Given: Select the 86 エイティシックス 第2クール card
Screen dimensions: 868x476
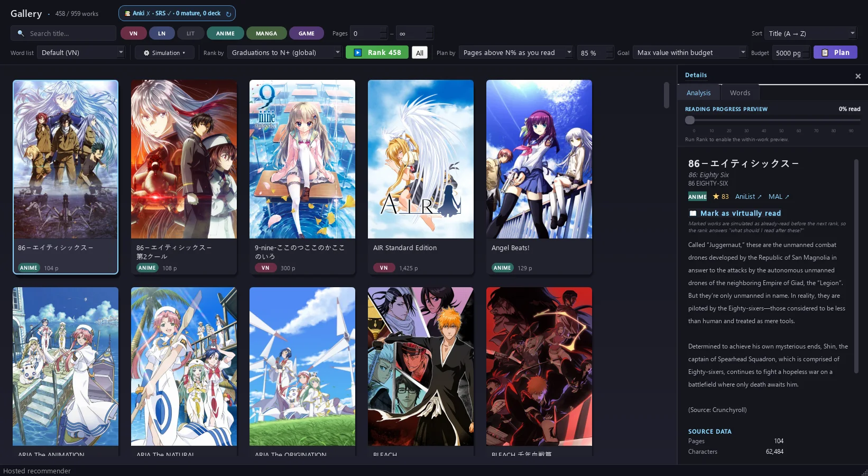Looking at the screenshot, I should 184,177.
